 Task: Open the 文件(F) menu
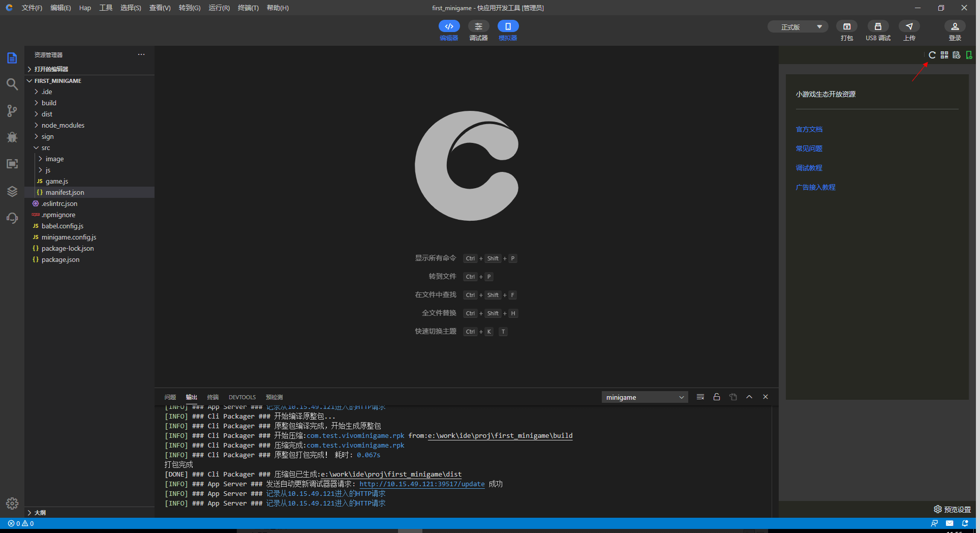(32, 8)
